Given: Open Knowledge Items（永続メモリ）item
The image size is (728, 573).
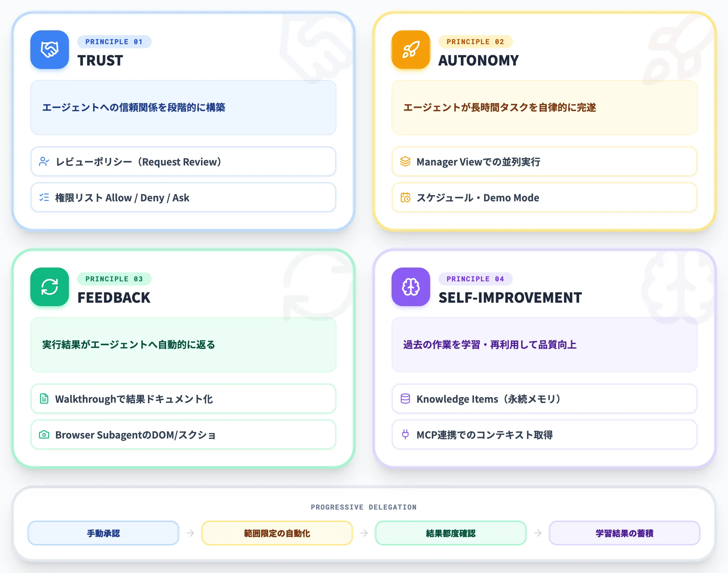Looking at the screenshot, I should (x=545, y=399).
